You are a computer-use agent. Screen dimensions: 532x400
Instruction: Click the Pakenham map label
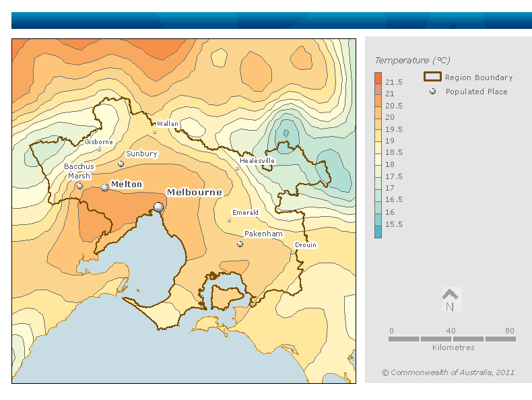point(263,234)
